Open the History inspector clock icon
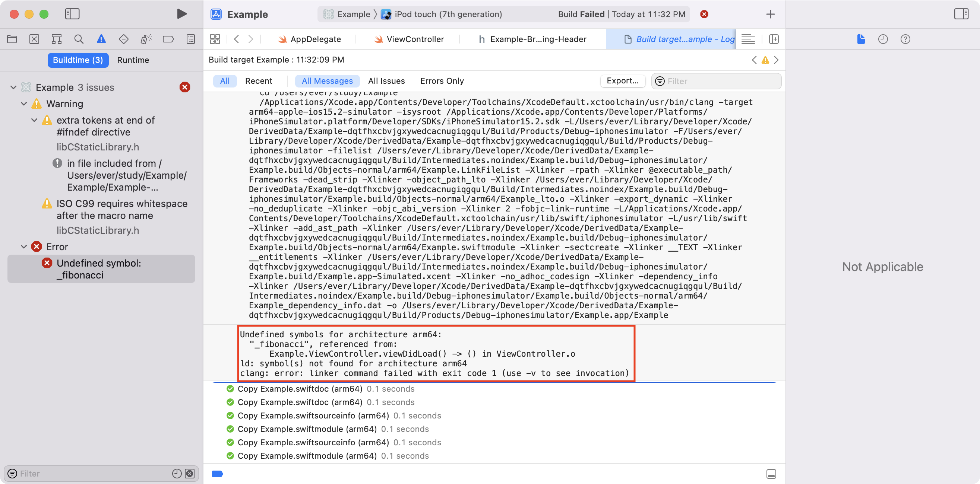Image resolution: width=980 pixels, height=484 pixels. tap(883, 39)
